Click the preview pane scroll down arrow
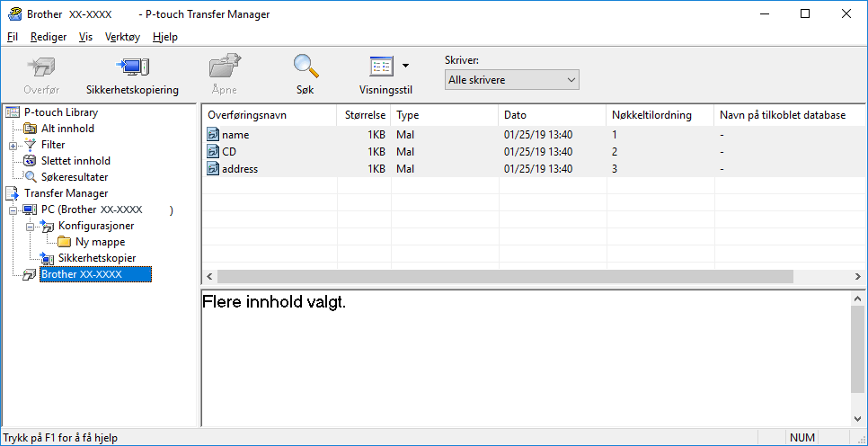The width and height of the screenshot is (868, 446). tap(857, 418)
